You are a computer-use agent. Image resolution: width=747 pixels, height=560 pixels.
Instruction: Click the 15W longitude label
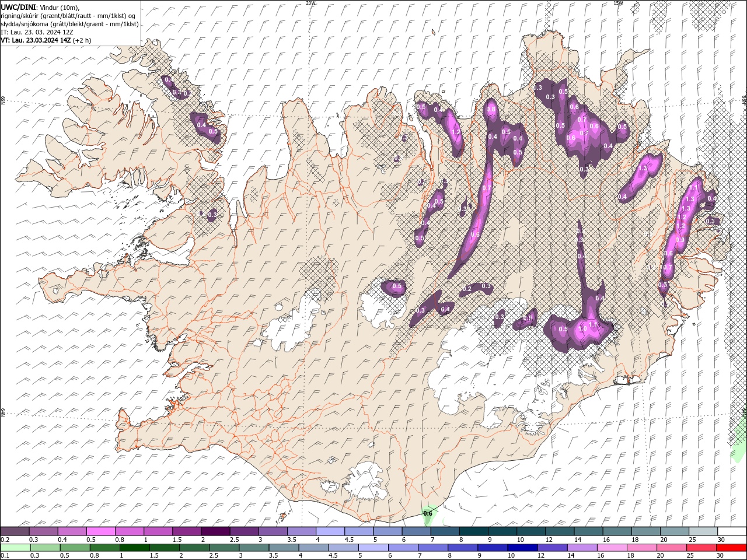tap(618, 3)
